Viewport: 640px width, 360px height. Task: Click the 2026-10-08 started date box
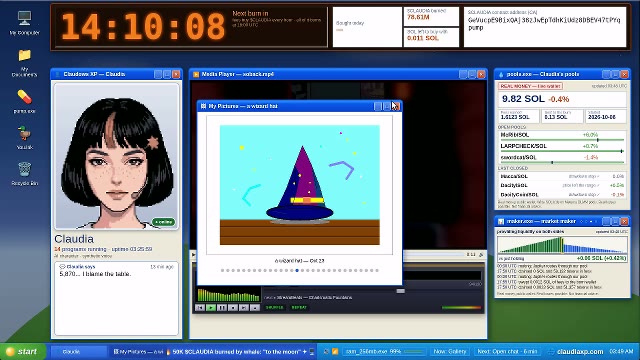[x=606, y=116]
